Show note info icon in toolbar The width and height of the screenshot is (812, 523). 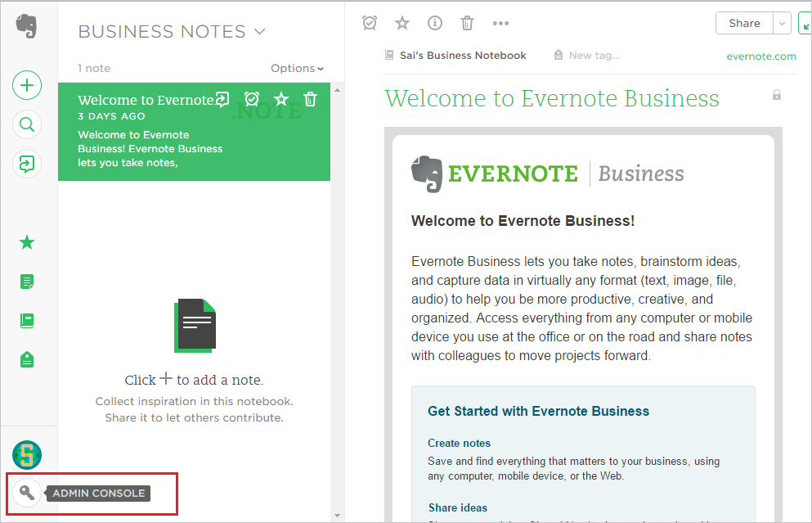[x=435, y=23]
